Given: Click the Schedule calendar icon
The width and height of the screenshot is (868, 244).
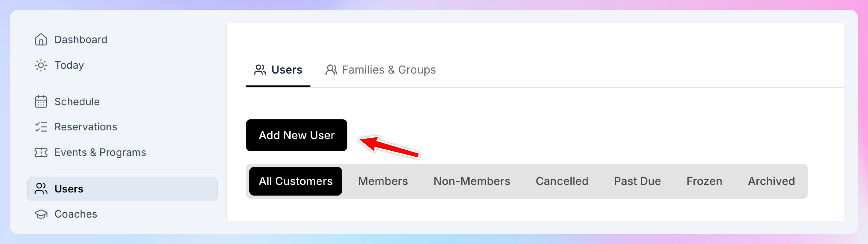Looking at the screenshot, I should 41,102.
